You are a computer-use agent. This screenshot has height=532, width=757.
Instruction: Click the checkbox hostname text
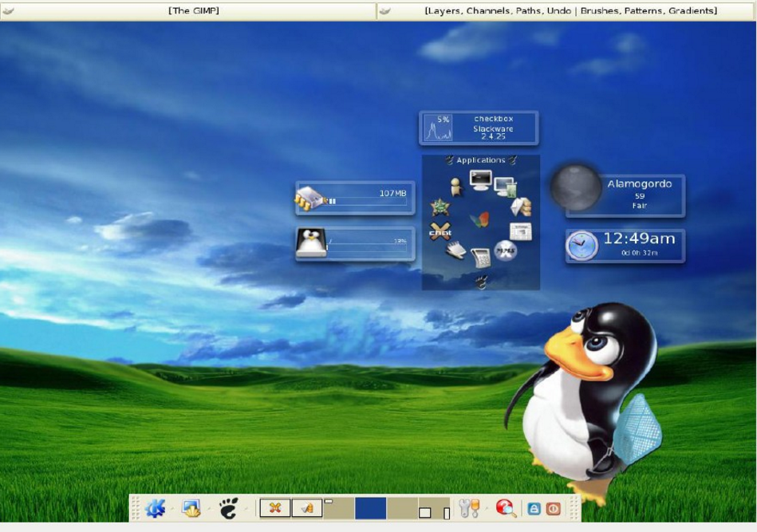point(494,118)
